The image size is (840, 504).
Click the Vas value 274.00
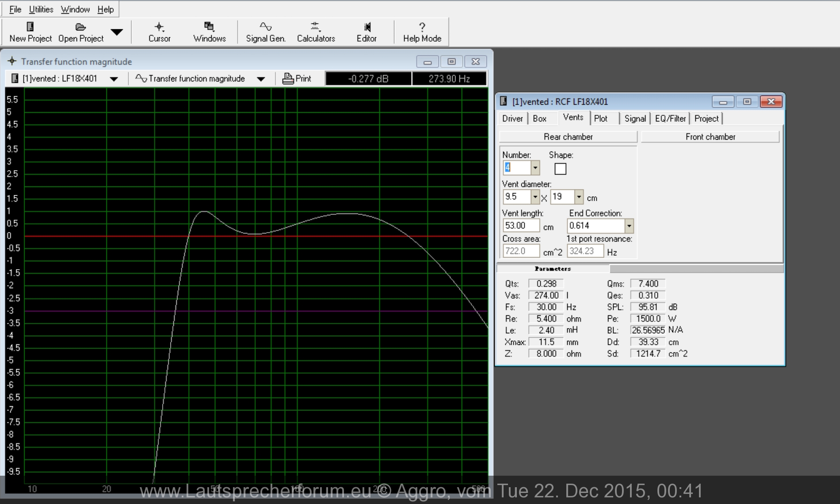546,295
